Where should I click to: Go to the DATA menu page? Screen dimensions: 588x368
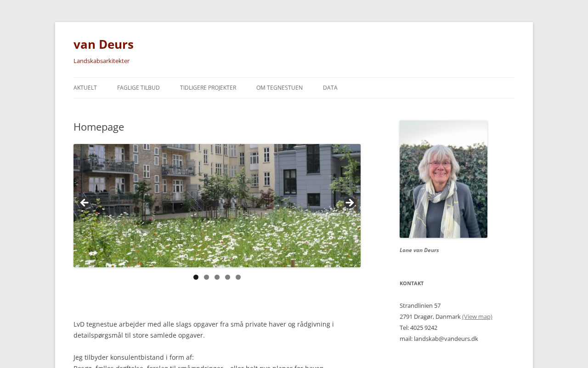pos(330,88)
